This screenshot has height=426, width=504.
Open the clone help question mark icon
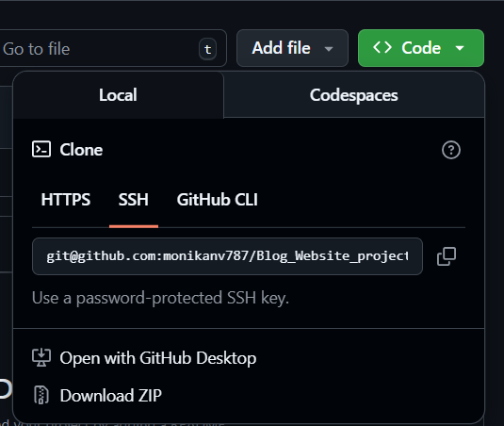(x=451, y=150)
